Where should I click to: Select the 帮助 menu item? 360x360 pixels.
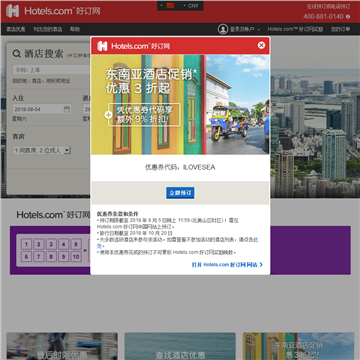point(75,29)
